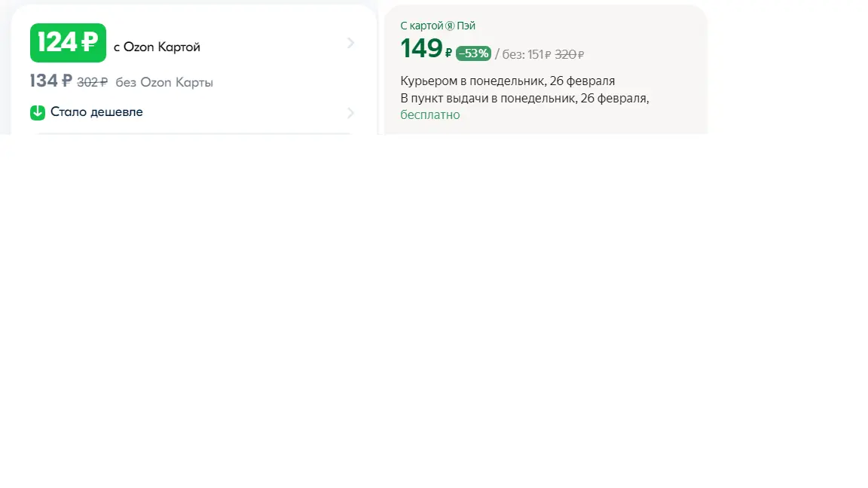This screenshot has width=868, height=488.
Task: Click "Курьером в понедельник, 26 февраля" delivery line
Action: coord(508,81)
